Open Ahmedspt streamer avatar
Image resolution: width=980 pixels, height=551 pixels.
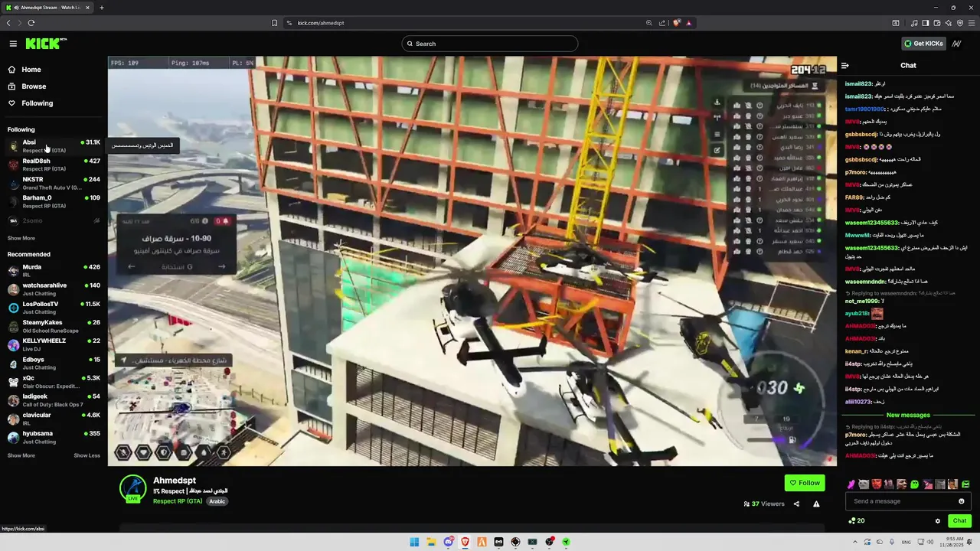(x=133, y=488)
